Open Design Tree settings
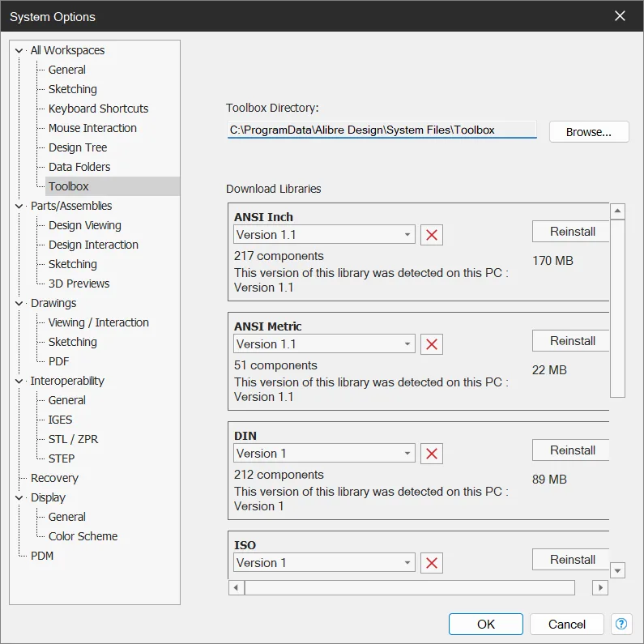Viewport: 644px width, 644px height. (x=78, y=147)
